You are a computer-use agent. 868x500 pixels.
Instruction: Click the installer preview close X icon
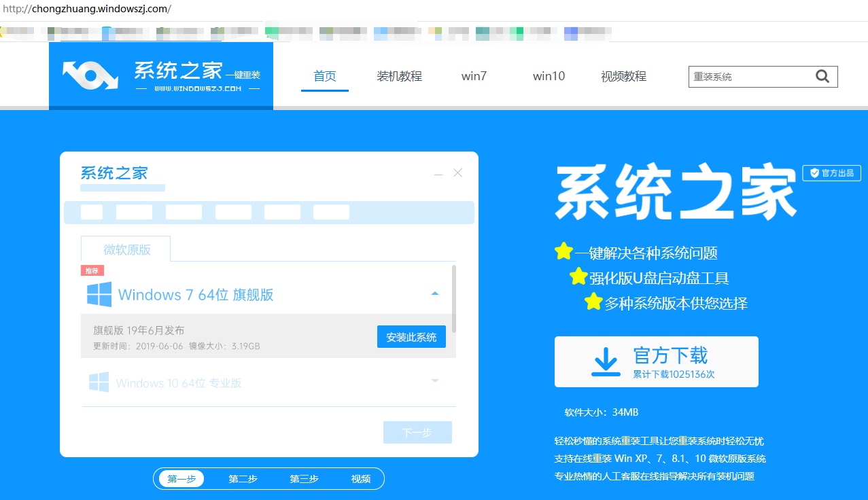point(457,173)
